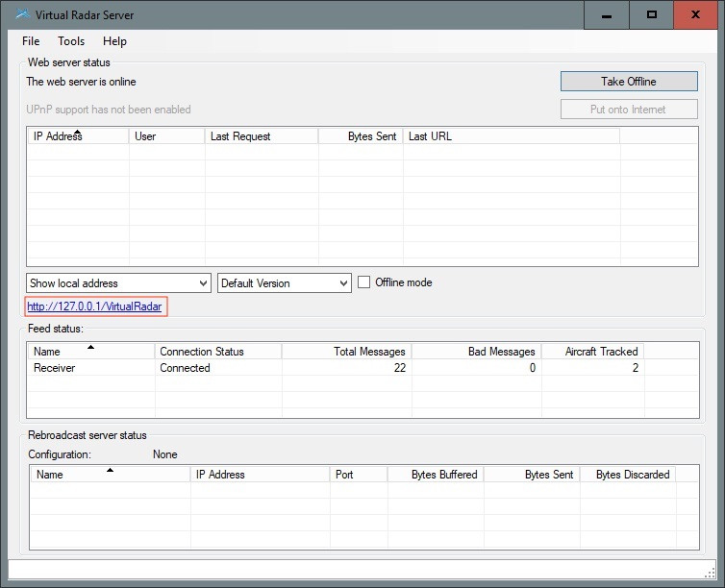Click the web server Bytes Sent column header

tap(361, 136)
